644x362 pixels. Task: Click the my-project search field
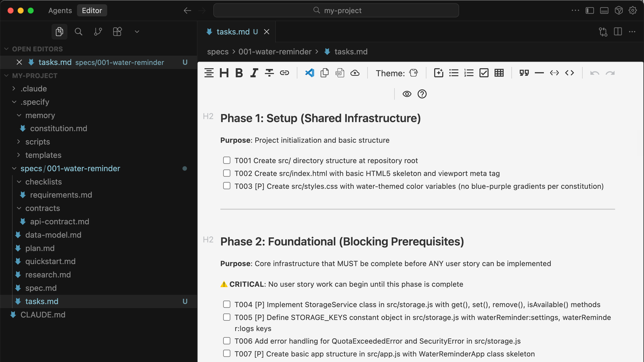pos(336,11)
